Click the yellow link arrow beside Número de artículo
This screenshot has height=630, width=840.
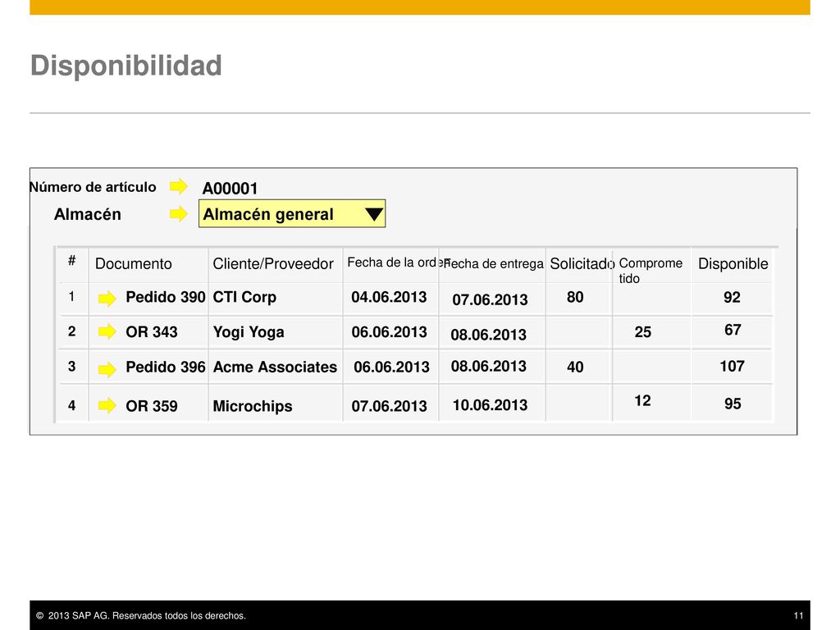pos(178,186)
